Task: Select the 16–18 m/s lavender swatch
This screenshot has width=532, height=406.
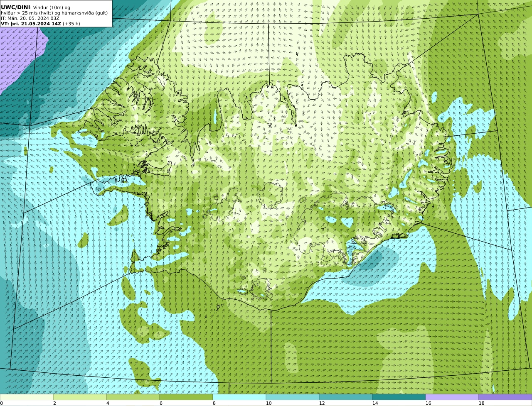Action: click(452, 397)
